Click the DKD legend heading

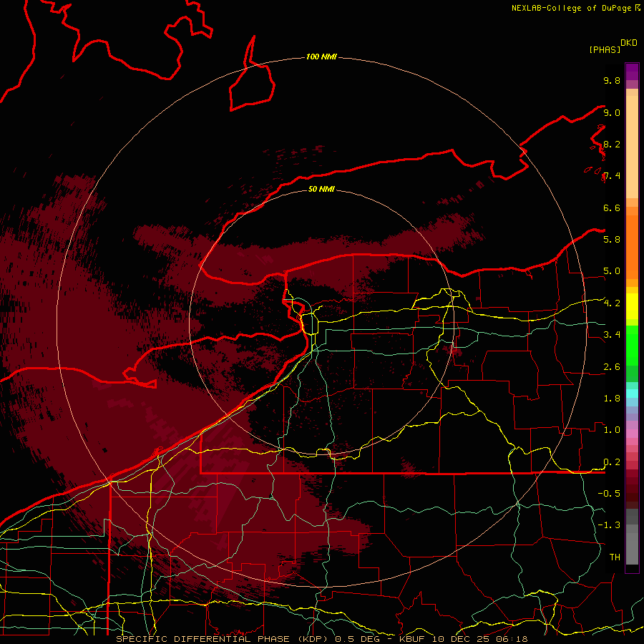628,43
